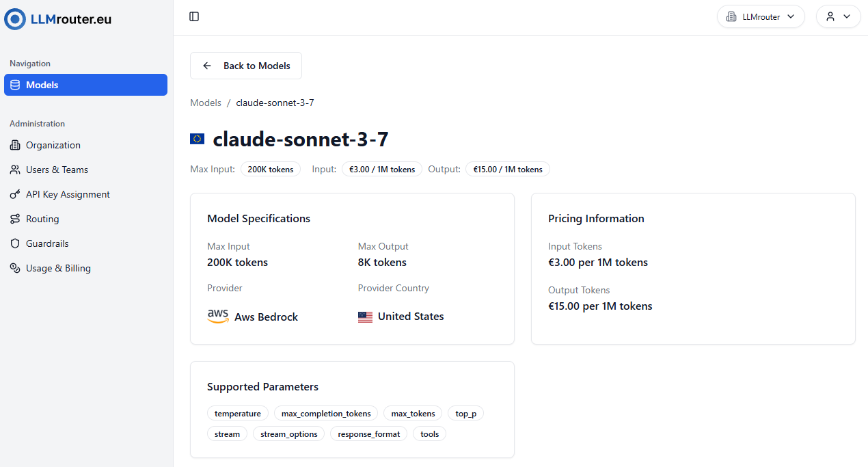868x467 pixels.
Task: Click the LLMrouter.eu logo icon
Action: (15, 19)
